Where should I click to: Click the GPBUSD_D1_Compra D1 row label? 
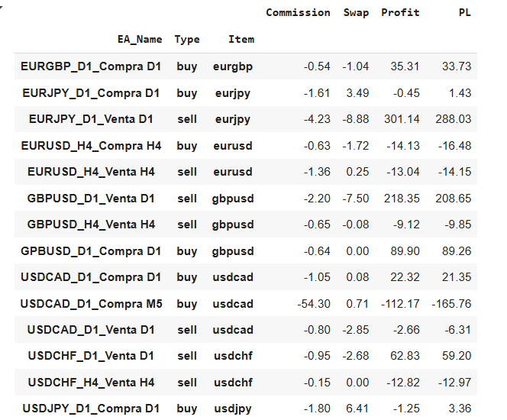(91, 251)
